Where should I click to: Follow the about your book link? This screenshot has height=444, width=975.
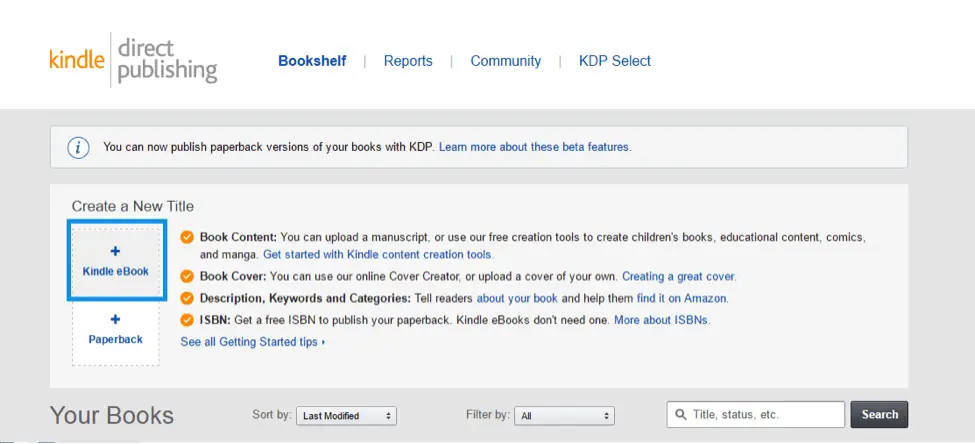point(517,298)
